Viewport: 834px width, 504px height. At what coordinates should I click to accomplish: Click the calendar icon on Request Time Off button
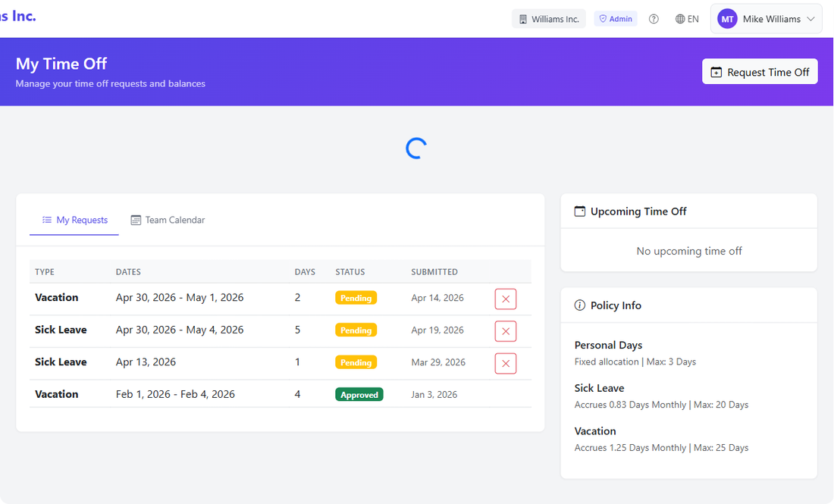(716, 71)
